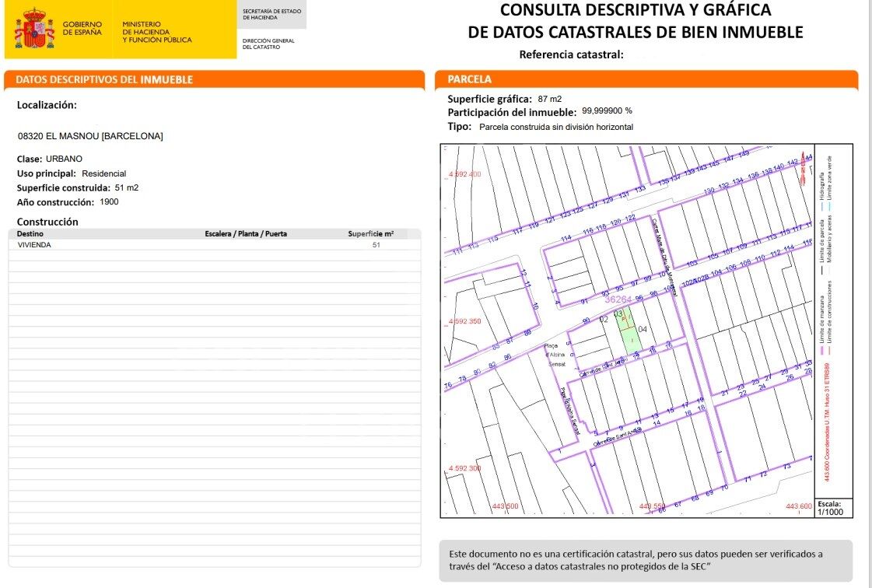This screenshot has width=872, height=588.
Task: Click the Spanish coat of arms emblem
Action: [x=34, y=29]
